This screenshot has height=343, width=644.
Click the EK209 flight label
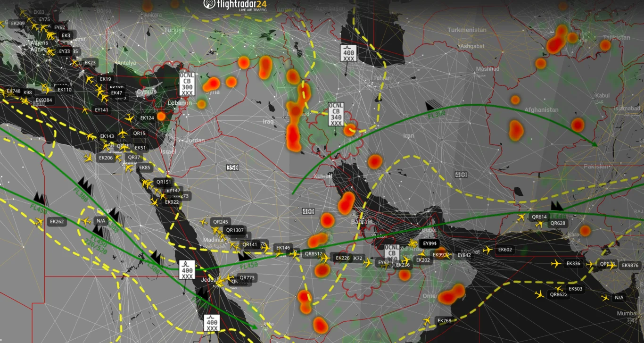pos(18,23)
